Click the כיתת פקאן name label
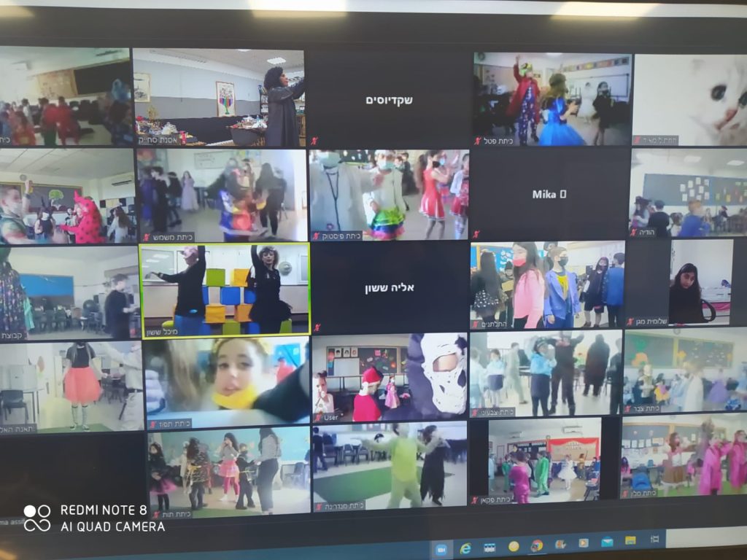 (x=495, y=500)
